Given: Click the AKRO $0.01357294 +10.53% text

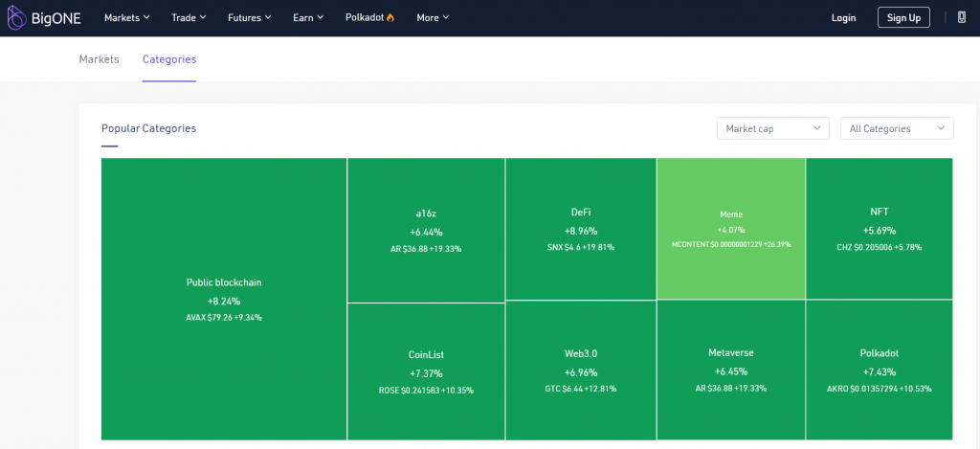Looking at the screenshot, I should tap(880, 389).
